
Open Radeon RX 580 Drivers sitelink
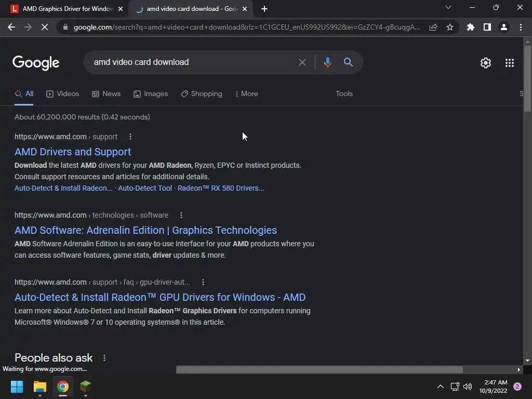[x=221, y=188]
